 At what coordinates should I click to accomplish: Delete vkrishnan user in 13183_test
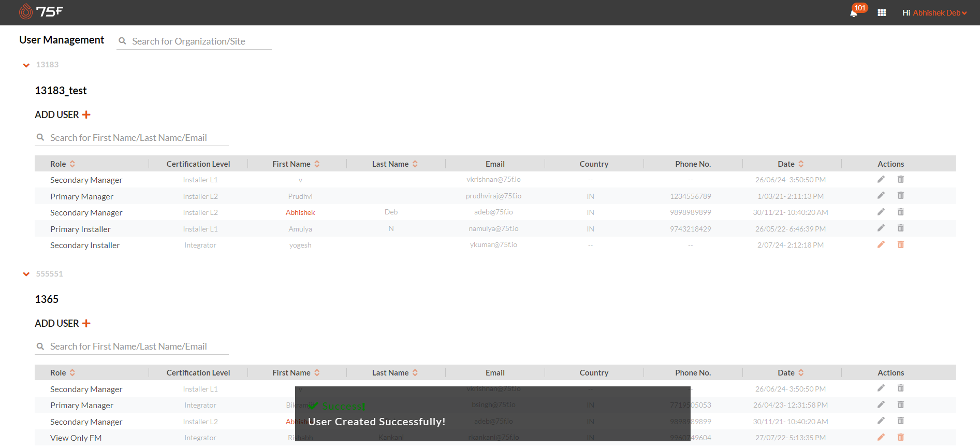901,179
